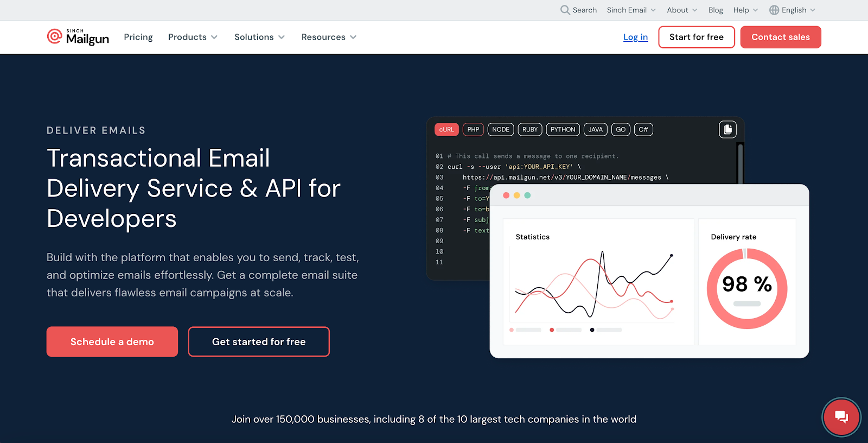Click the DELIVER EMAILS heading text
The height and width of the screenshot is (443, 868).
(x=96, y=130)
